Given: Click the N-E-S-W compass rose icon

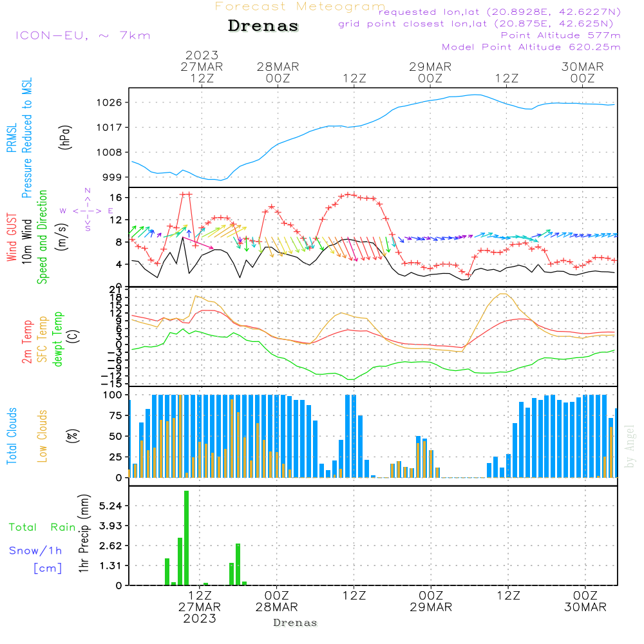Looking at the screenshot, I should pyautogui.click(x=87, y=211).
